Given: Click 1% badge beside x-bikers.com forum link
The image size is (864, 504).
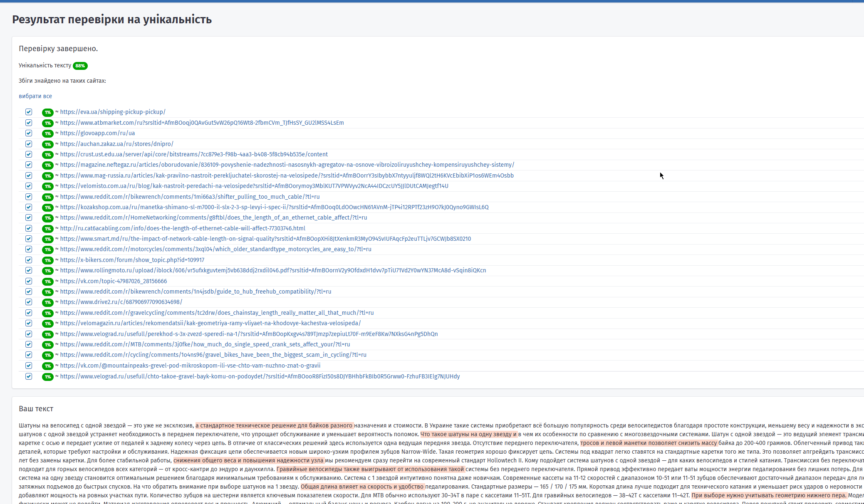Looking at the screenshot, I should [47, 260].
